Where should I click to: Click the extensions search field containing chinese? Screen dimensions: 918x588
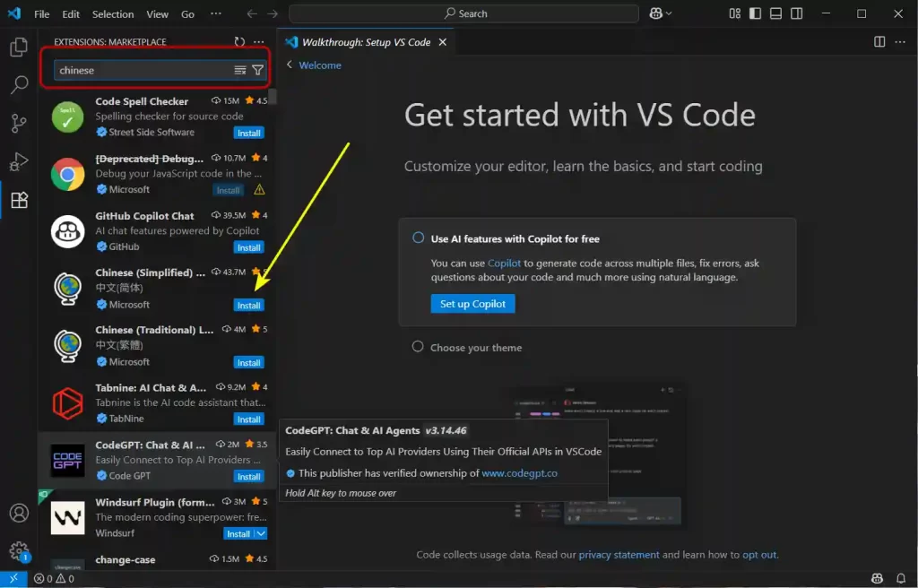(x=142, y=70)
